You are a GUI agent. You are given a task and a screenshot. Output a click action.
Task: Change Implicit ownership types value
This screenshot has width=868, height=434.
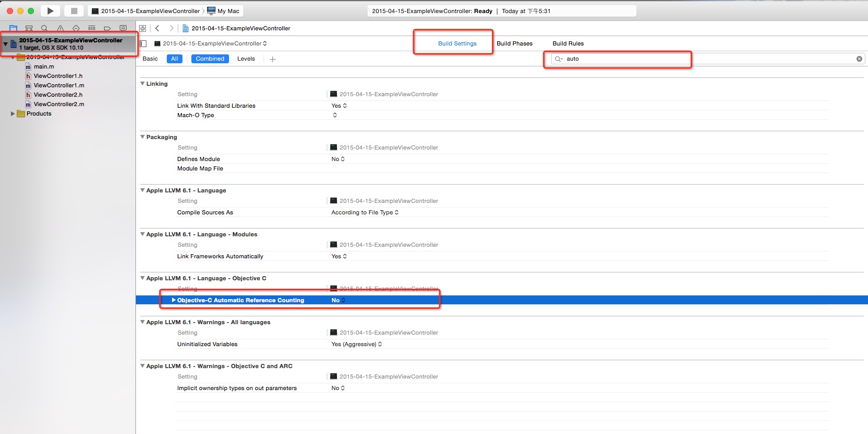tap(338, 388)
